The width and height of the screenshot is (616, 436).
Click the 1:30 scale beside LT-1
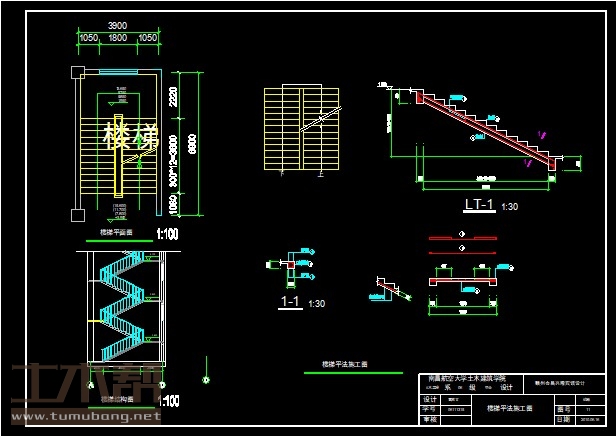[510, 207]
